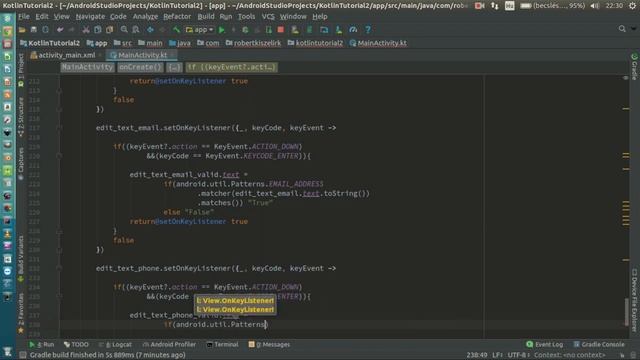Click the Back navigation arrow icon

[150, 30]
